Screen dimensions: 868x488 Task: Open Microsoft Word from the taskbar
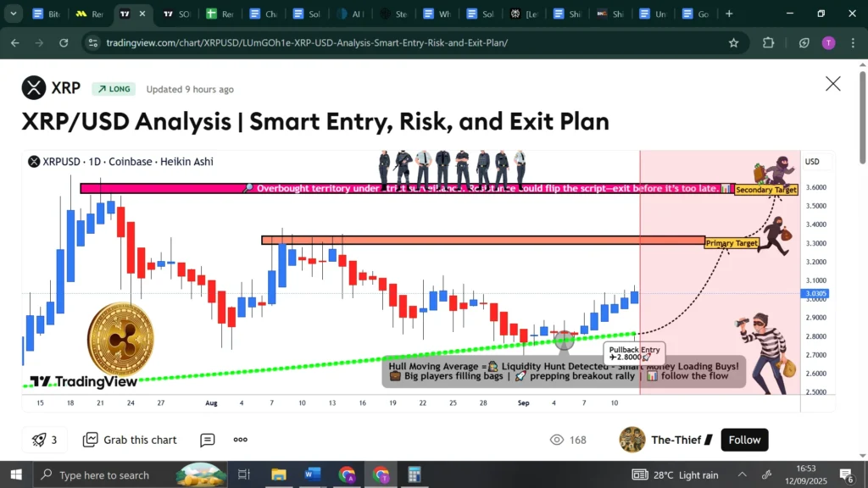click(x=313, y=474)
